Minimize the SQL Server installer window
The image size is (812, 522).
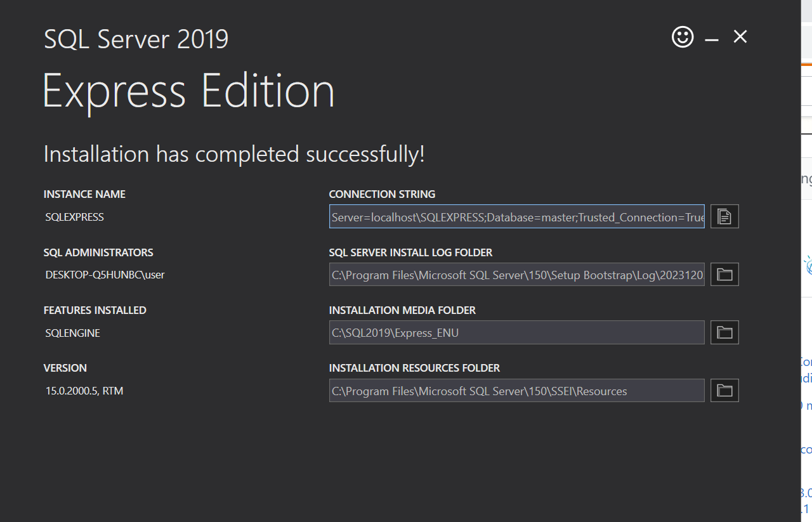coord(712,39)
